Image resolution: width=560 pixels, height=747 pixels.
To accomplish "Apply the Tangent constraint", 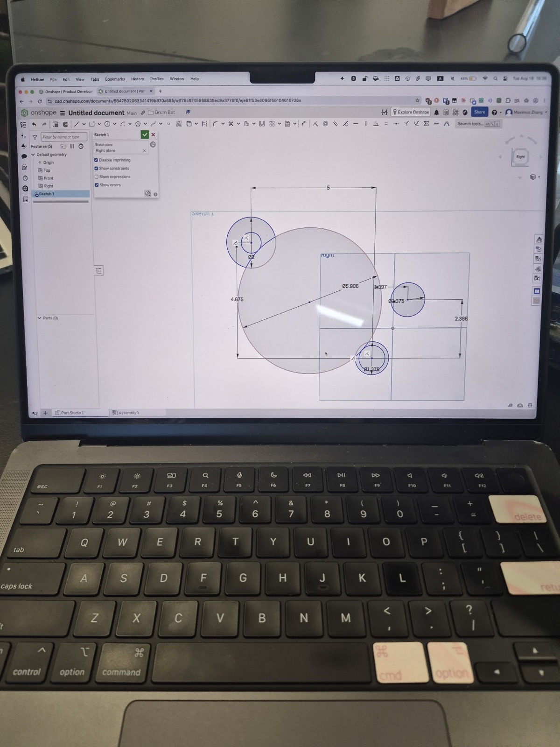I will pos(345,124).
